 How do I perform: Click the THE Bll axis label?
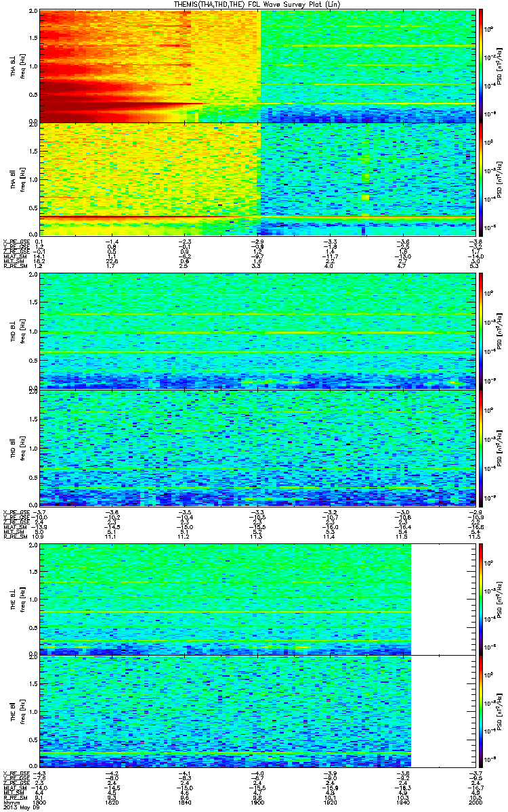(14, 710)
